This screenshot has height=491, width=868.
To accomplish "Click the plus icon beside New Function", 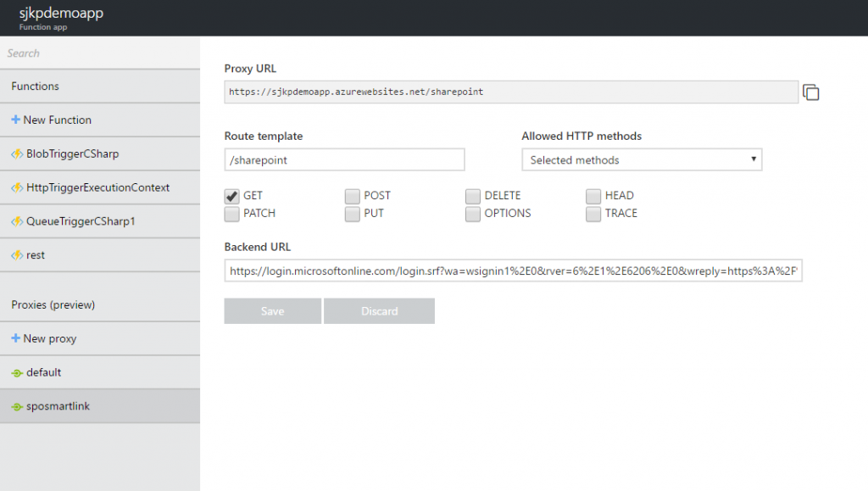I will click(x=16, y=120).
